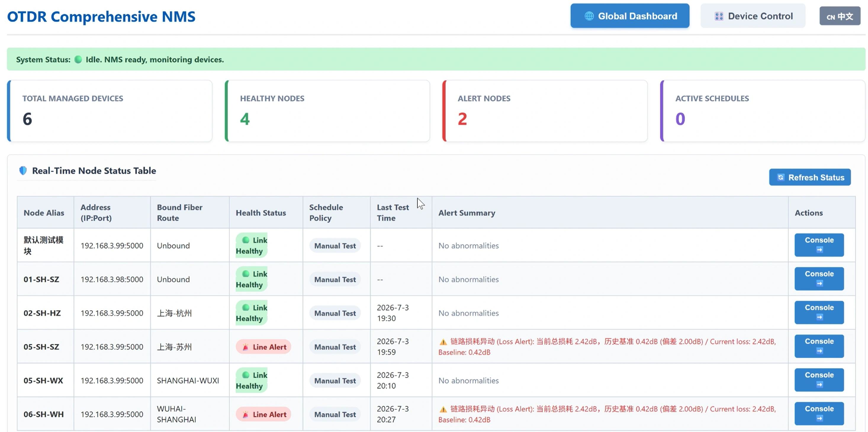Image resolution: width=868 pixels, height=432 pixels.
Task: Click the warning triangle in 05-SH-SZ alert summary
Action: (443, 342)
